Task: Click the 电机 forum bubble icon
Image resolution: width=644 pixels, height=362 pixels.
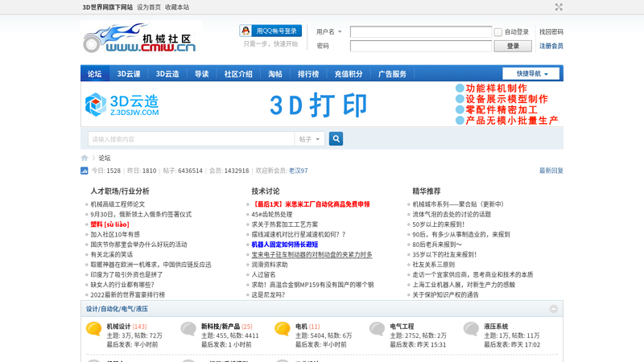Action: point(283,329)
